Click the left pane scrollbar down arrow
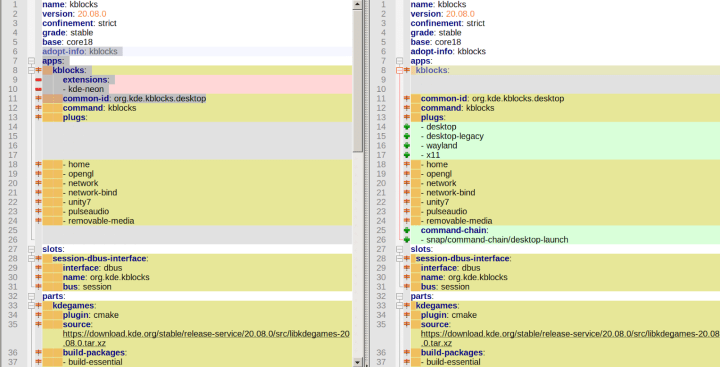The image size is (720, 367). pos(358,362)
